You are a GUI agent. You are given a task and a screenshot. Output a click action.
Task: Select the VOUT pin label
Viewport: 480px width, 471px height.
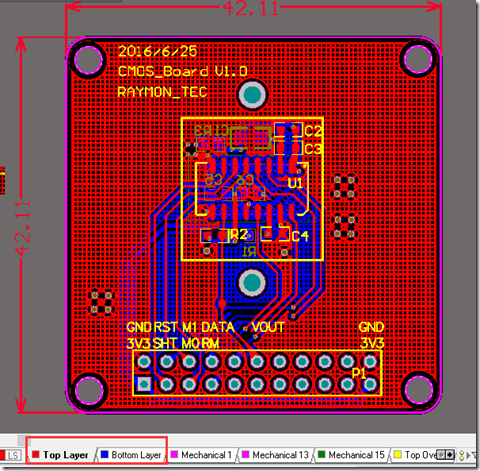(268, 327)
